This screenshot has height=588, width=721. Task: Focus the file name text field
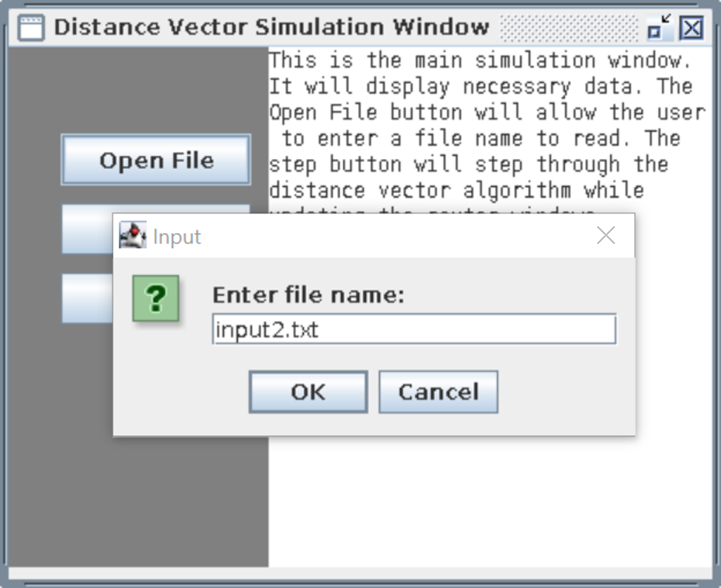click(x=413, y=330)
